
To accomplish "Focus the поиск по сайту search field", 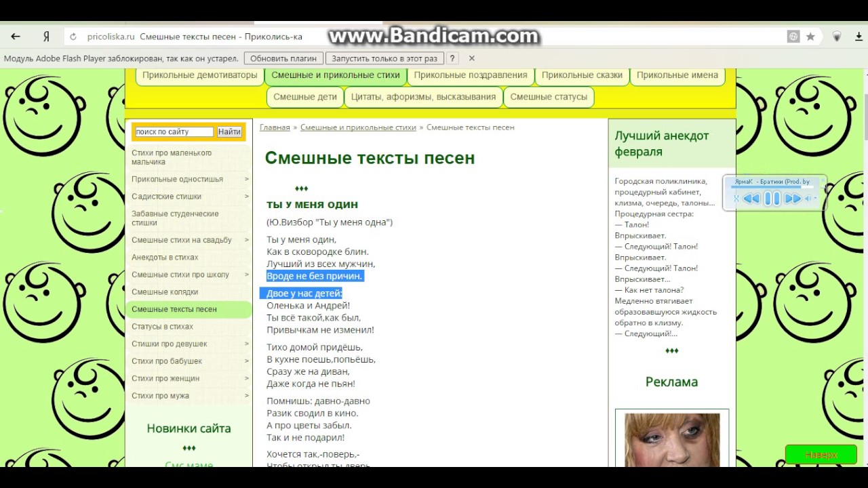I will [174, 131].
